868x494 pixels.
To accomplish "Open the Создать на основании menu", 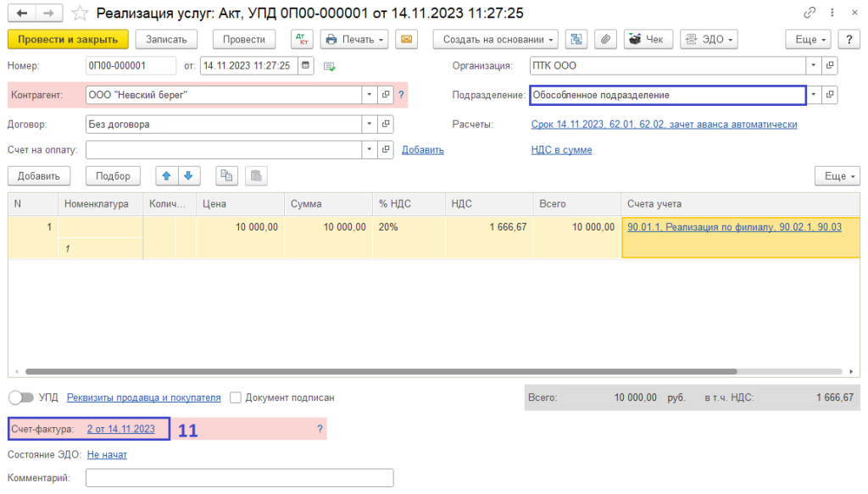I will (x=495, y=40).
